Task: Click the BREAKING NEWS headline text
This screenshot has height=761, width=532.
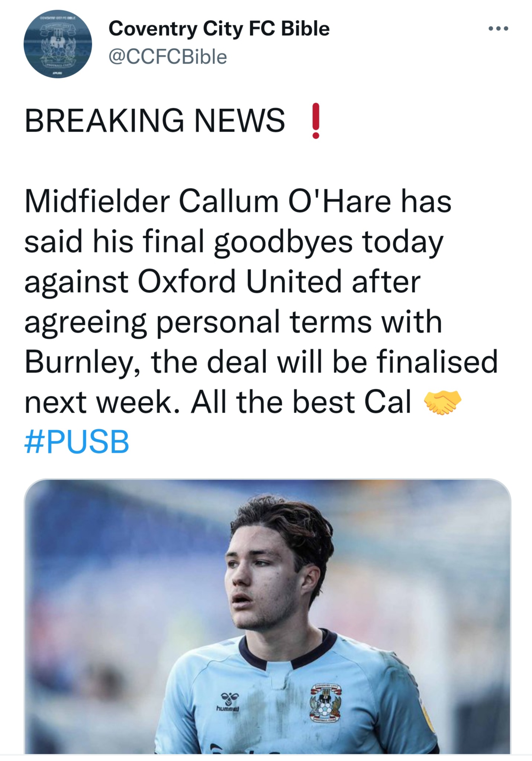Action: coord(155,121)
